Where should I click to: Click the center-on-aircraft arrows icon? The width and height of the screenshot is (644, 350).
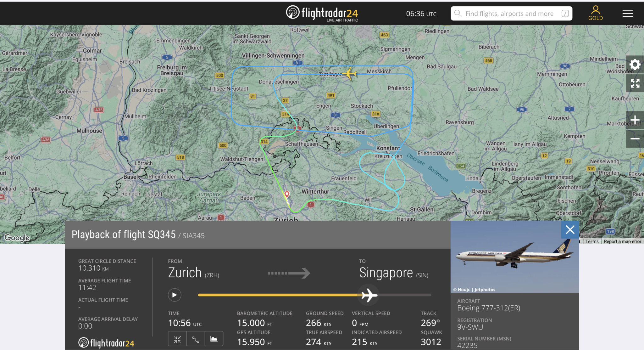pos(177,339)
